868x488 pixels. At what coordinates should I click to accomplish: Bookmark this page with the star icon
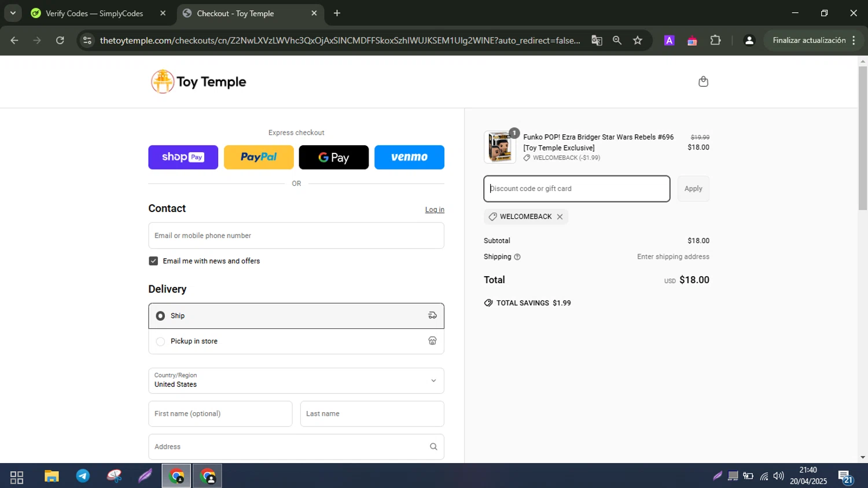click(x=638, y=41)
